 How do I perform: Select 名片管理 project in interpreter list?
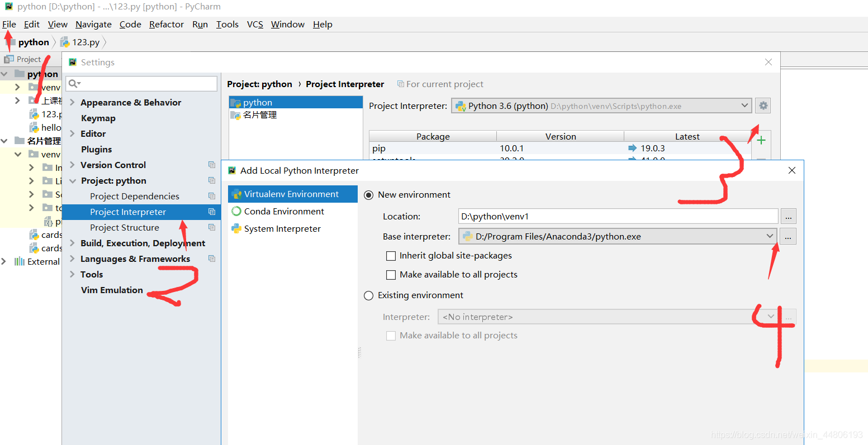click(x=296, y=115)
